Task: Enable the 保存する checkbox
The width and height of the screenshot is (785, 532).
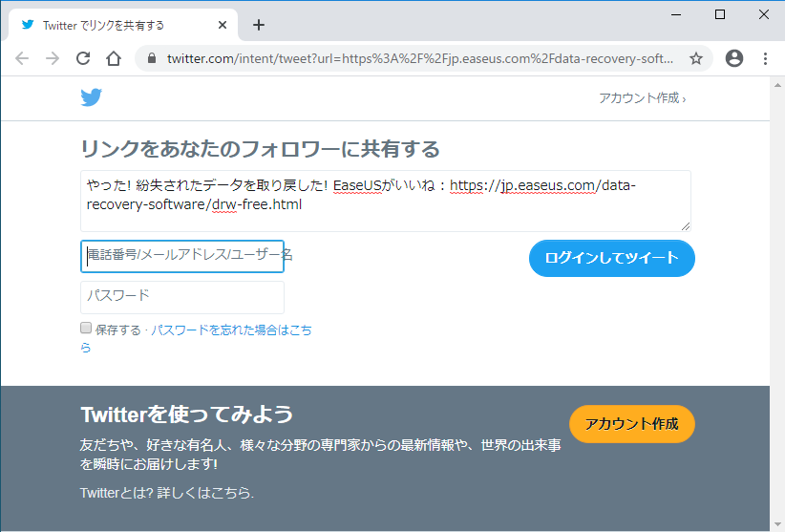Action: [x=86, y=329]
